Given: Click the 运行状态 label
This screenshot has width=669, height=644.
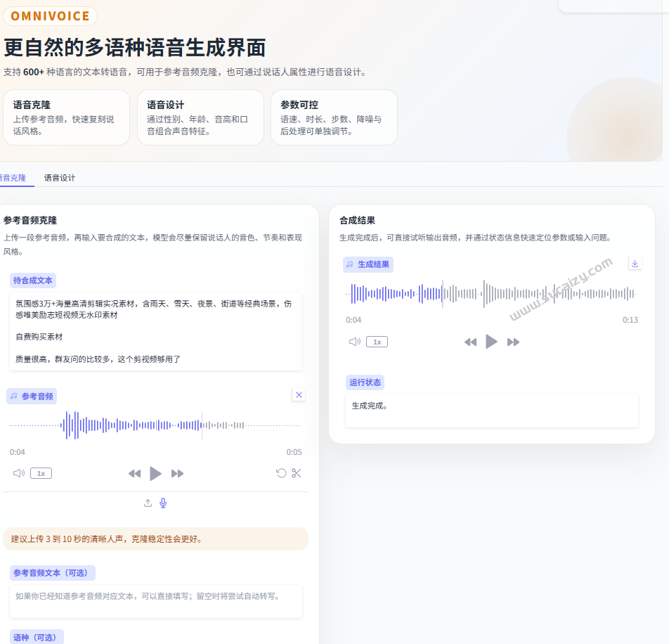Looking at the screenshot, I should click(x=365, y=382).
